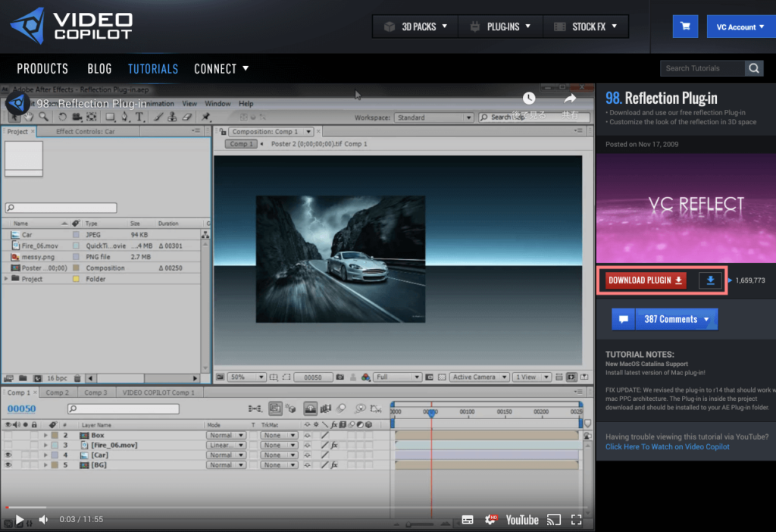Open After Effects Help menu

[x=246, y=103]
